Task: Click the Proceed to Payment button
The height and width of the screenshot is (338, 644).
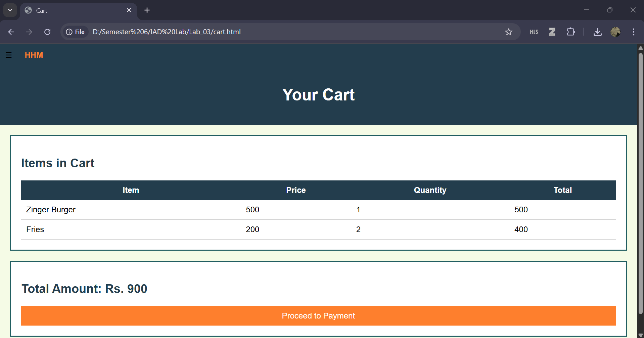Action: [318, 315]
